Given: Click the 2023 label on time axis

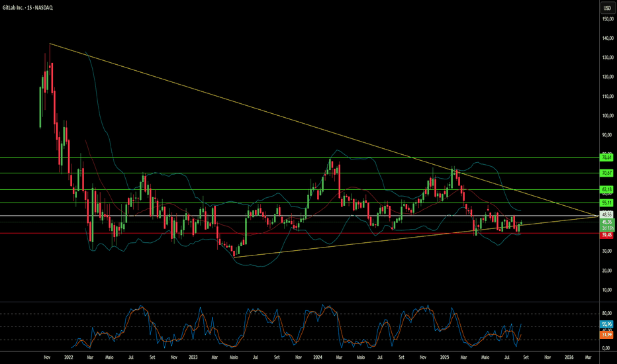Looking at the screenshot, I should coord(193,357).
